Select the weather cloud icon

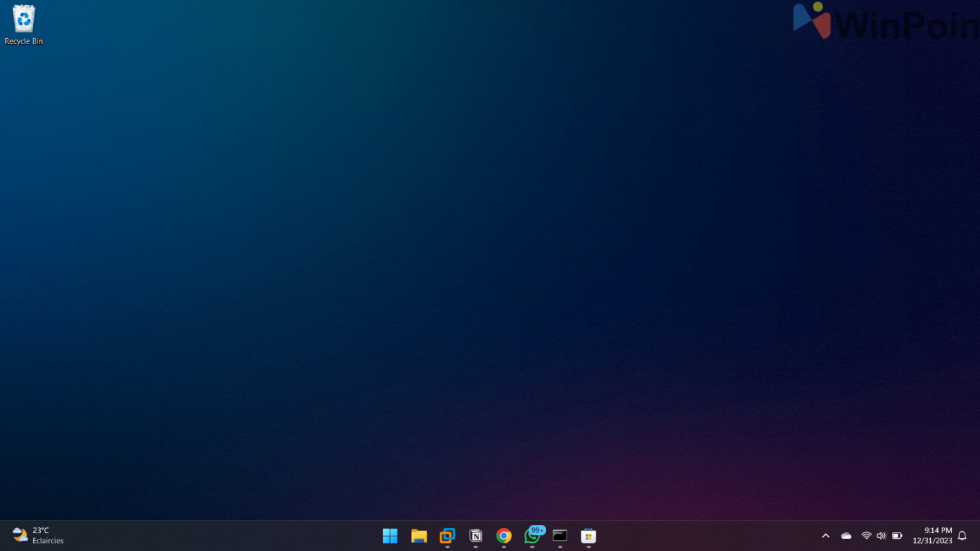19,535
